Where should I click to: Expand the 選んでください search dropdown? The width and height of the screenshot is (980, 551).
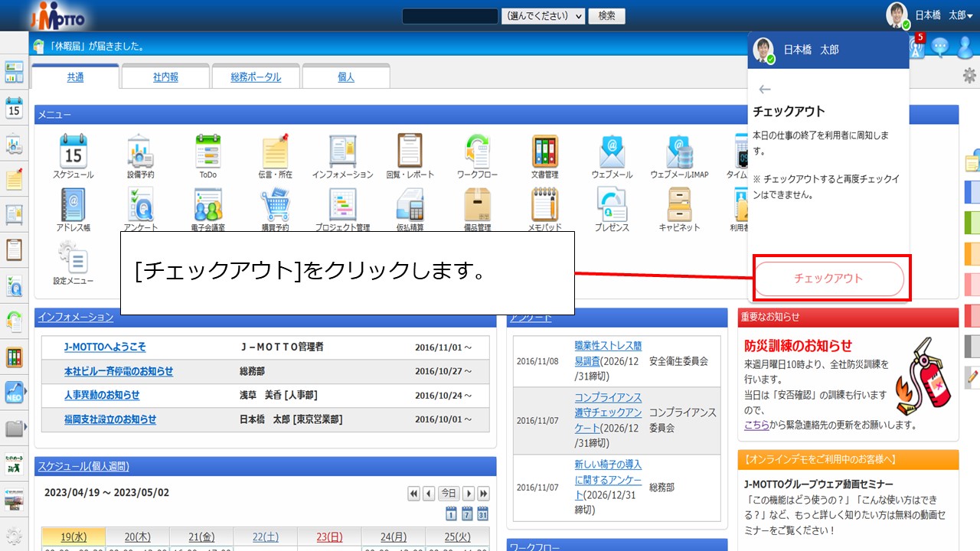543,16
